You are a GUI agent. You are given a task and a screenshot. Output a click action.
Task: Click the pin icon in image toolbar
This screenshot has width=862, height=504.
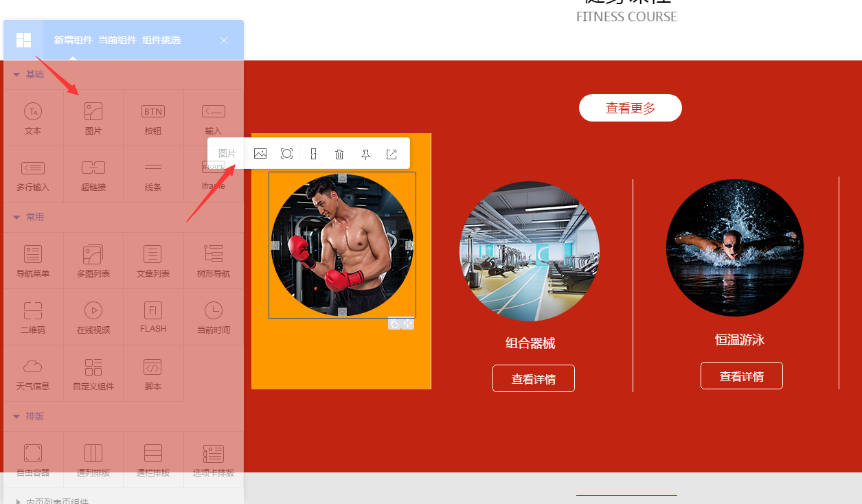[x=365, y=154]
